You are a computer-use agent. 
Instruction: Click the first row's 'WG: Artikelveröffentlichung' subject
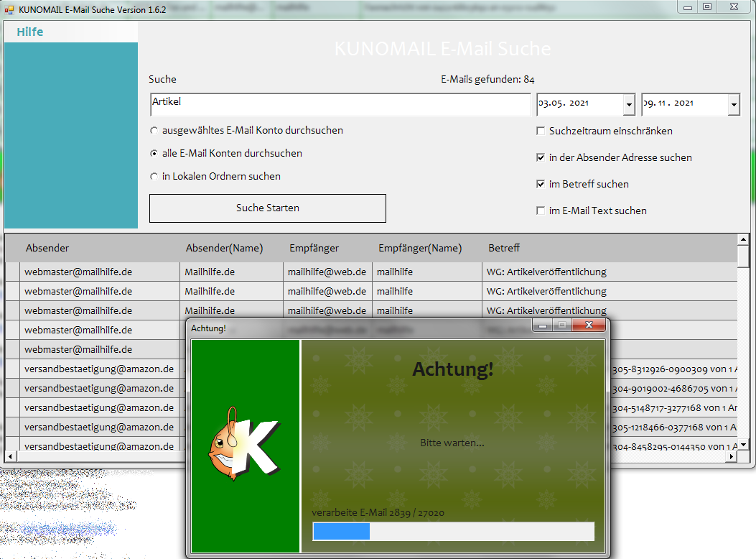pos(546,272)
